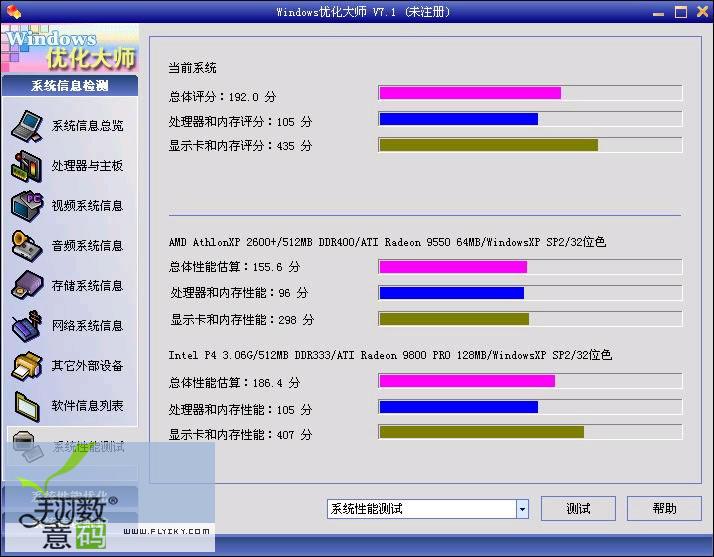714x557 pixels.
Task: Expand the 系统性能测试 dropdown arrow
Action: coord(522,509)
